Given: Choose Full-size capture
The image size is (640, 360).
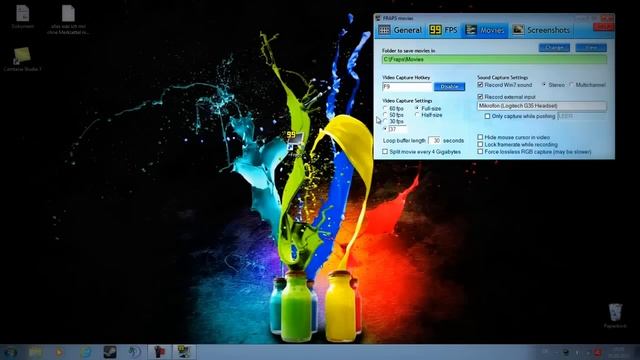Looking at the screenshot, I should click(428, 109).
